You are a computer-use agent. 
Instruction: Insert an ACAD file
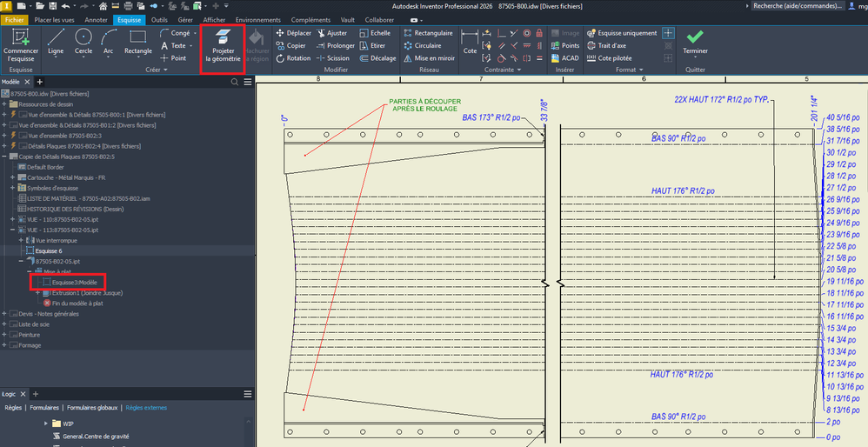[564, 58]
